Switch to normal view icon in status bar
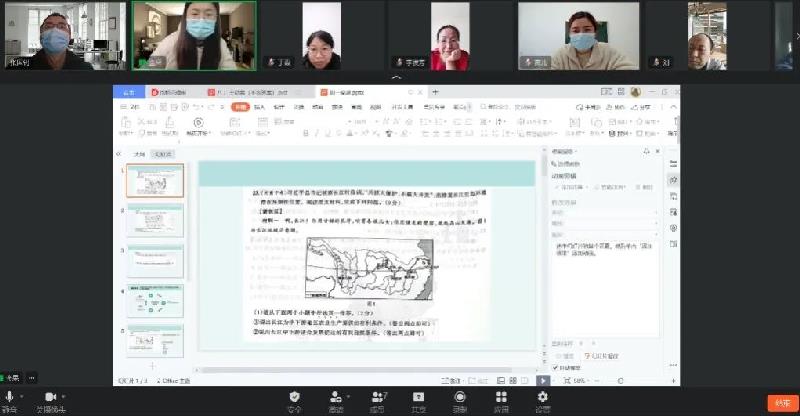Viewport: 800px width, 416px height. tap(501, 381)
